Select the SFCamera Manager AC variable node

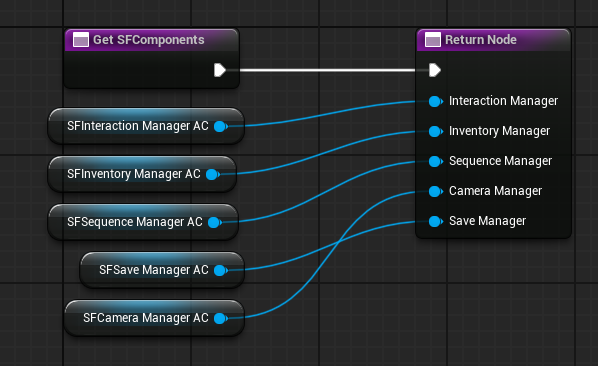click(x=154, y=318)
